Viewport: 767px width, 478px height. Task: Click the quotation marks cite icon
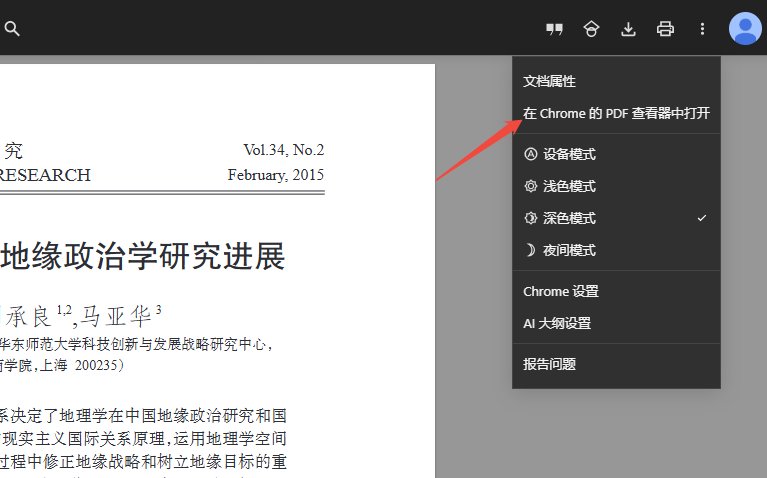554,29
